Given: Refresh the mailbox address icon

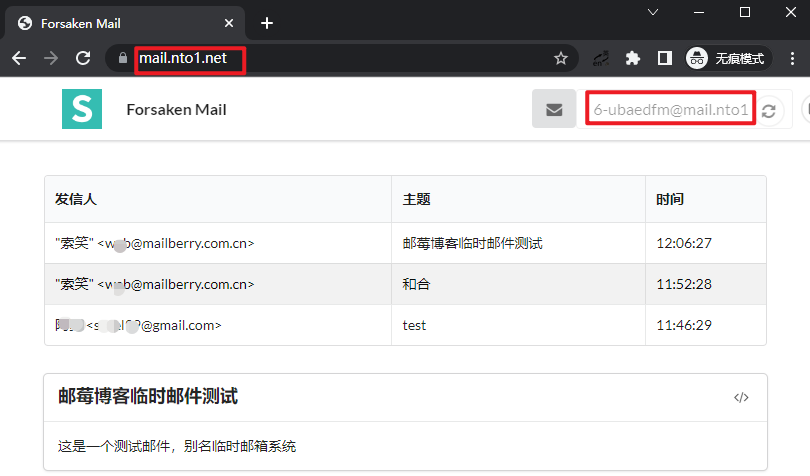Looking at the screenshot, I should 769,111.
